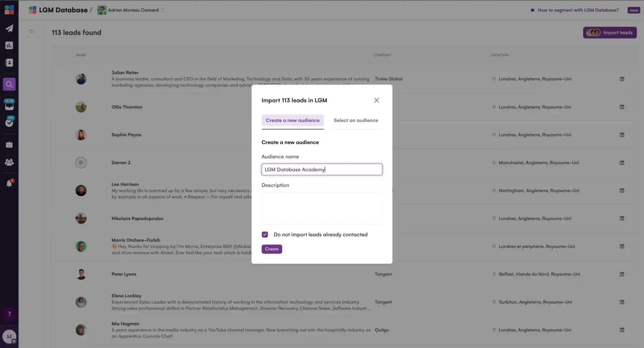Screen dimensions: 644x348
Task: Open the help question mark button
Action: [x=9, y=314]
